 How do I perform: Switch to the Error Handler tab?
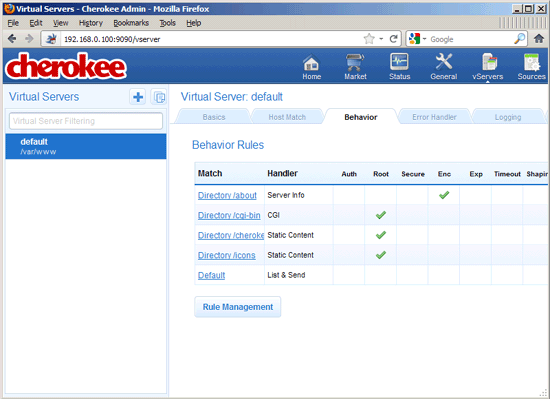[434, 117]
